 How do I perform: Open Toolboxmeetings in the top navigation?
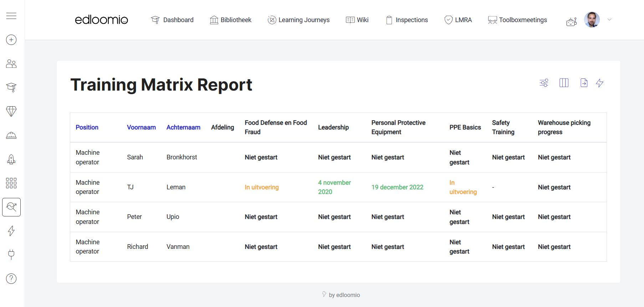517,20
